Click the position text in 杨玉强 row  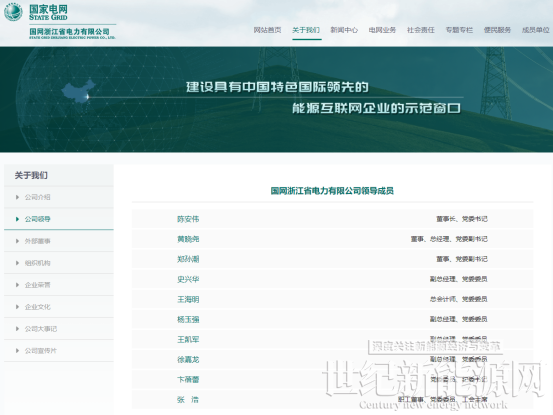coord(458,319)
